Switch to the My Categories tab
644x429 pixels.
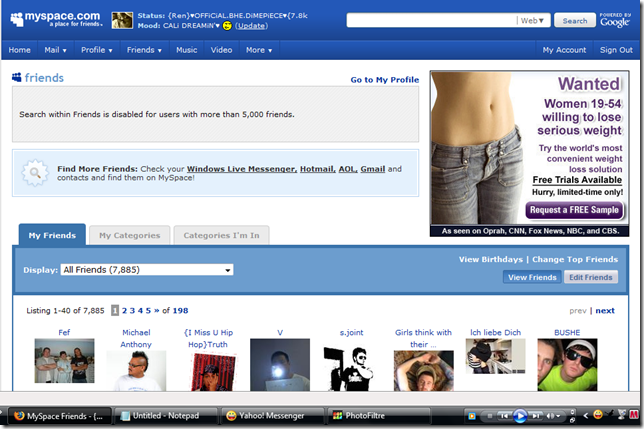pos(129,235)
